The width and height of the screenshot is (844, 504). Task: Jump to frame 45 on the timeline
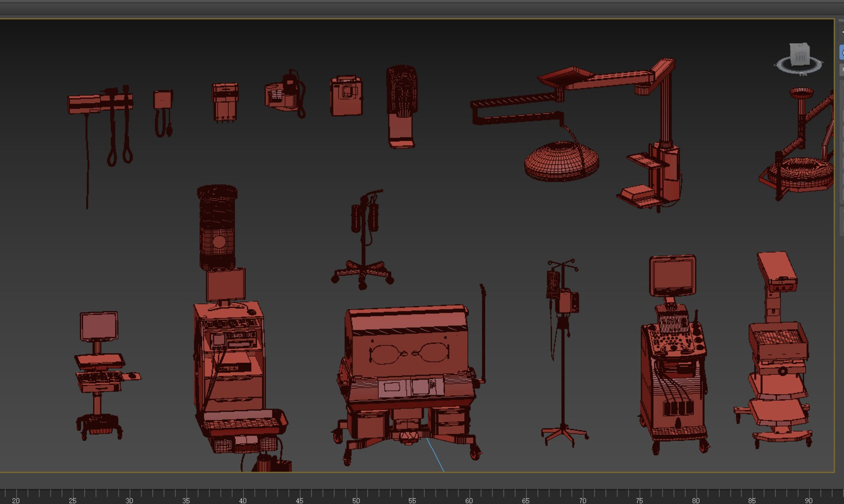299,500
